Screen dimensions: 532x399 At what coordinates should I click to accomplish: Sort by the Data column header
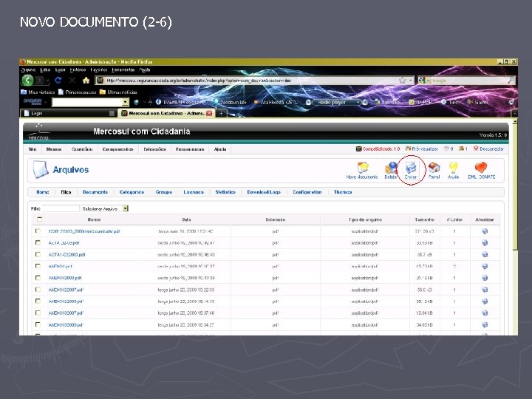[x=186, y=219]
